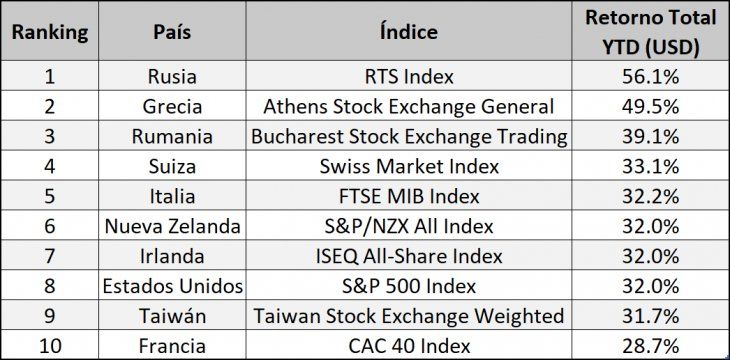
Task: Select the Rusia country cell
Action: click(172, 76)
